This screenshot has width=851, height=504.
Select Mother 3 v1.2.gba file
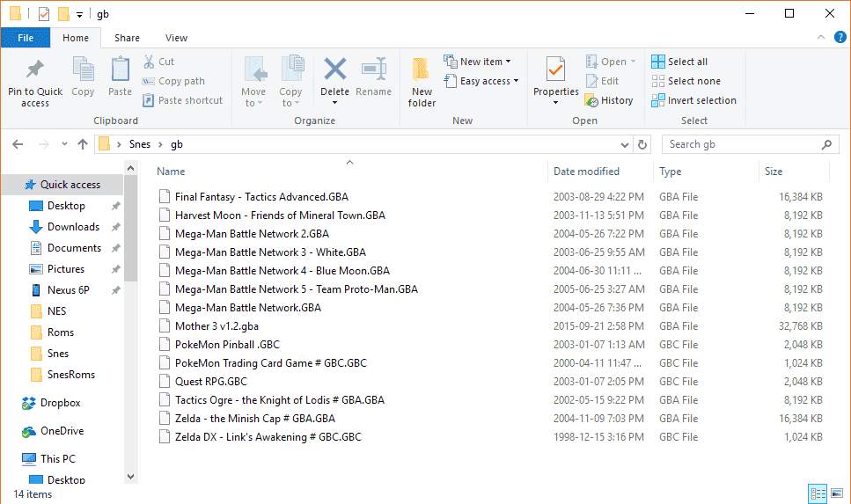(216, 326)
